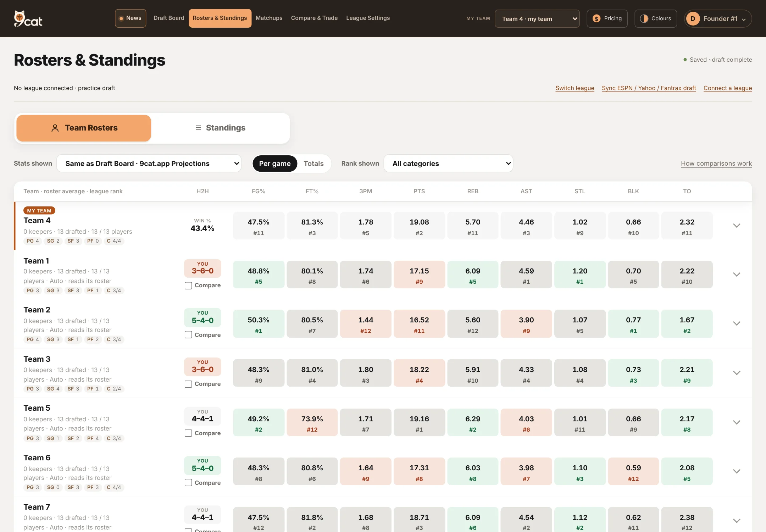The height and width of the screenshot is (532, 766).
Task: Expand the Team 4 roster row
Action: [x=737, y=226]
